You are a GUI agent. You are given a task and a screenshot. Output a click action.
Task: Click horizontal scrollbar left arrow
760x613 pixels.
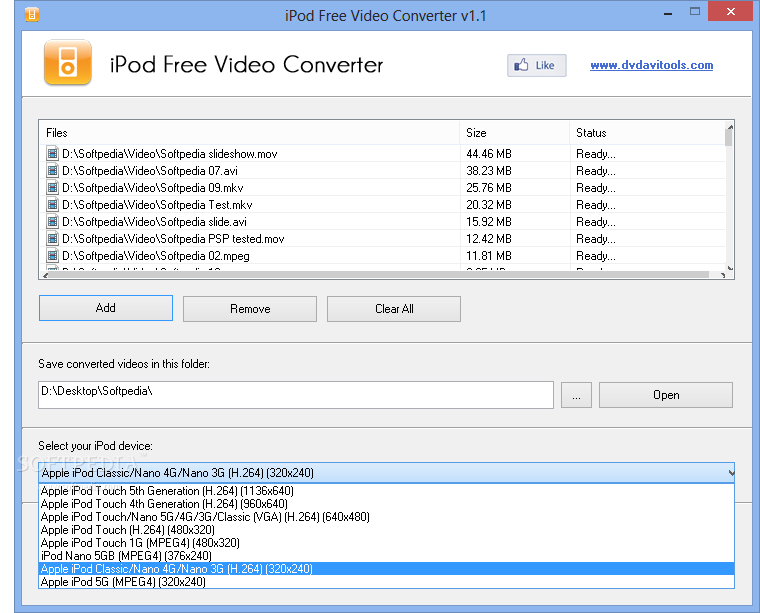(x=46, y=275)
